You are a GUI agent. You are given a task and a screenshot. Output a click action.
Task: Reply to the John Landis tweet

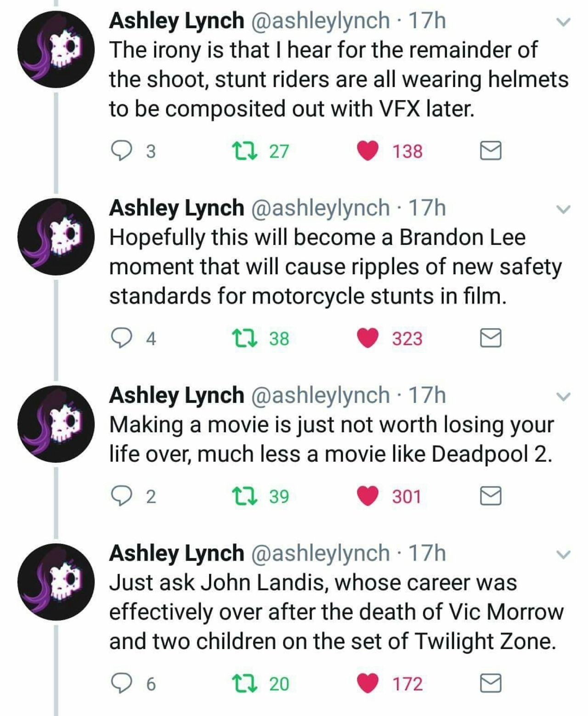121,684
